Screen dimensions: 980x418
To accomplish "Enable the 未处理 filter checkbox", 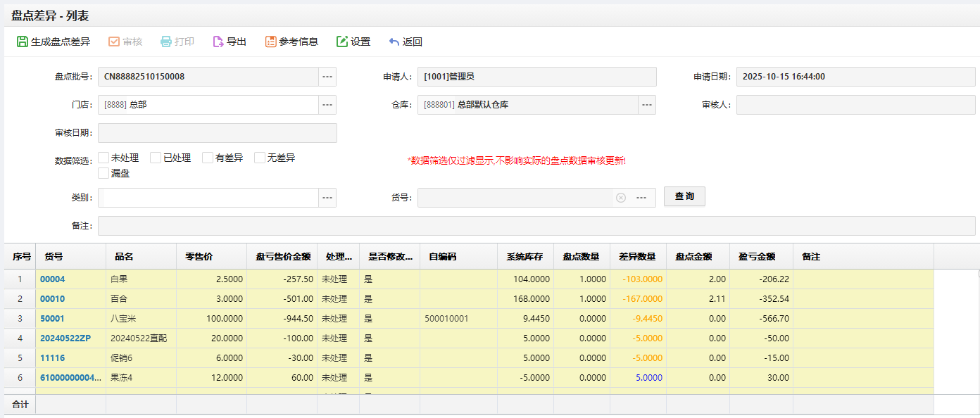I will tap(103, 158).
